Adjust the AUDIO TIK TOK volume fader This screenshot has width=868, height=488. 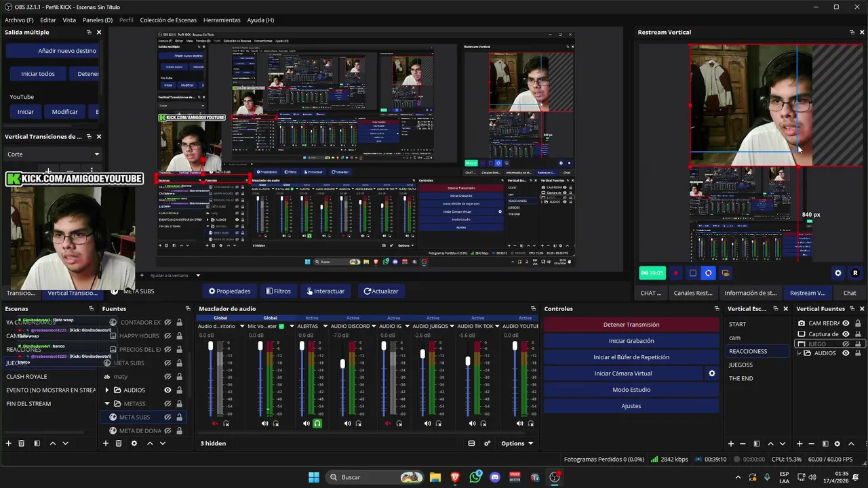(468, 361)
